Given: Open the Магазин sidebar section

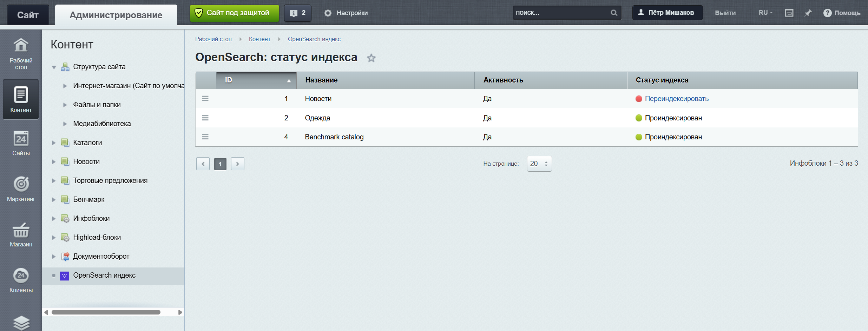Looking at the screenshot, I should 21,234.
